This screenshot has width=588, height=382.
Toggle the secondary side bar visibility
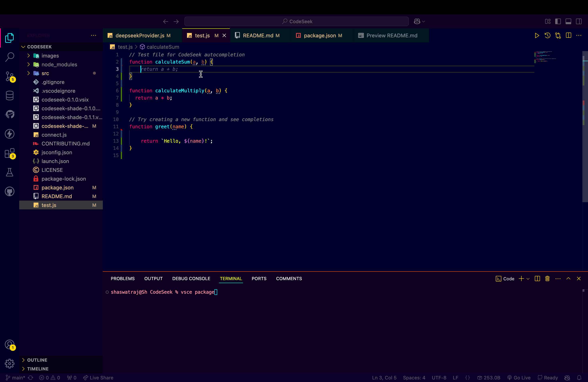click(579, 21)
